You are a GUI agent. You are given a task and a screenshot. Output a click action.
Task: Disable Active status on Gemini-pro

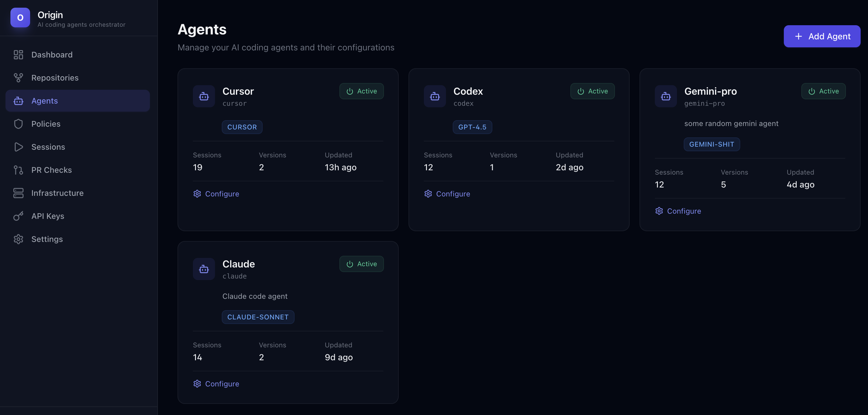click(x=823, y=91)
